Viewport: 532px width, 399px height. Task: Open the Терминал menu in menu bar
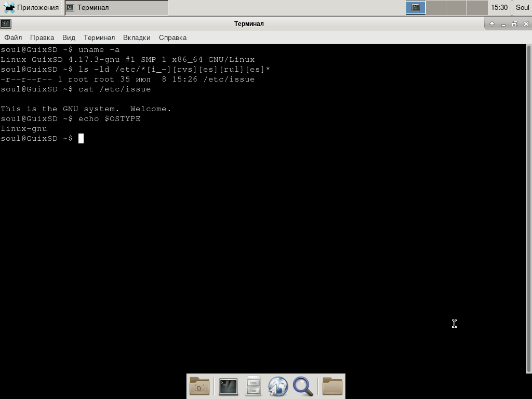pyautogui.click(x=99, y=37)
